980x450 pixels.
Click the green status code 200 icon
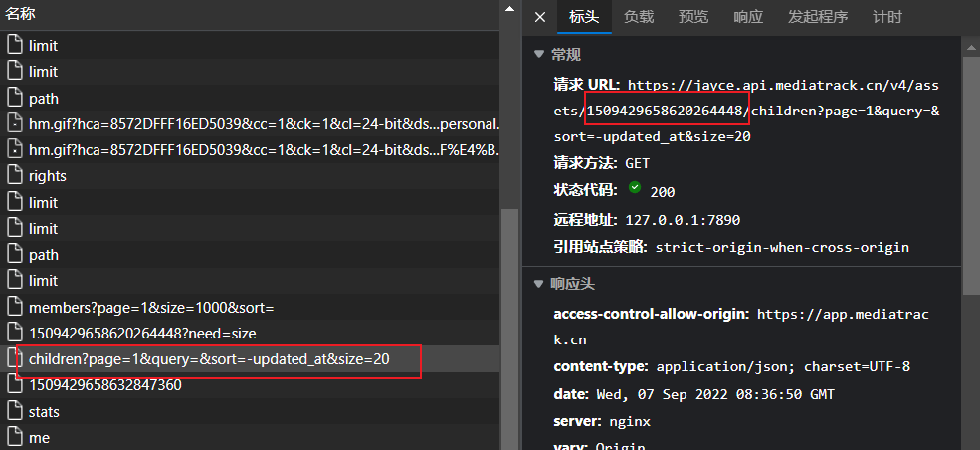[x=635, y=188]
